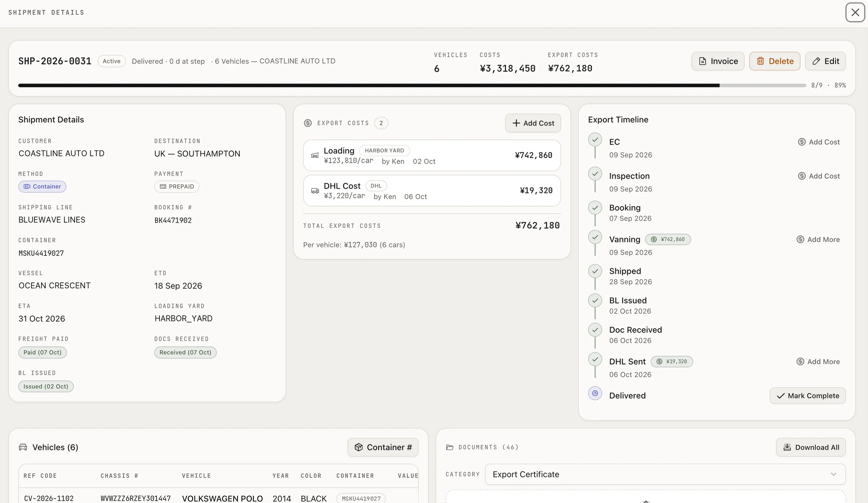Click the Paid (07 Oct) freight badge
The height and width of the screenshot is (503, 868).
click(43, 353)
